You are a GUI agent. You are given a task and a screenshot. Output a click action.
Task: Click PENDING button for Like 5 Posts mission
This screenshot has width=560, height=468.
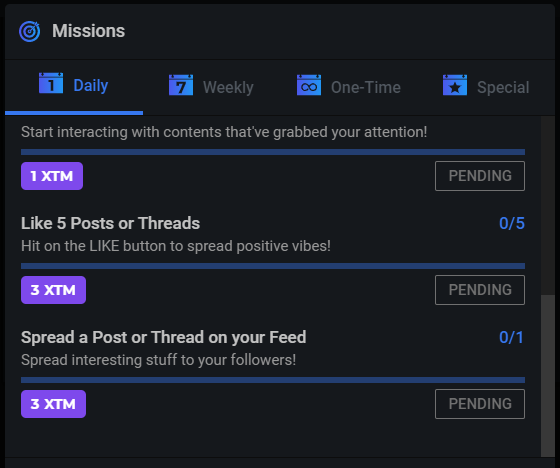point(480,290)
